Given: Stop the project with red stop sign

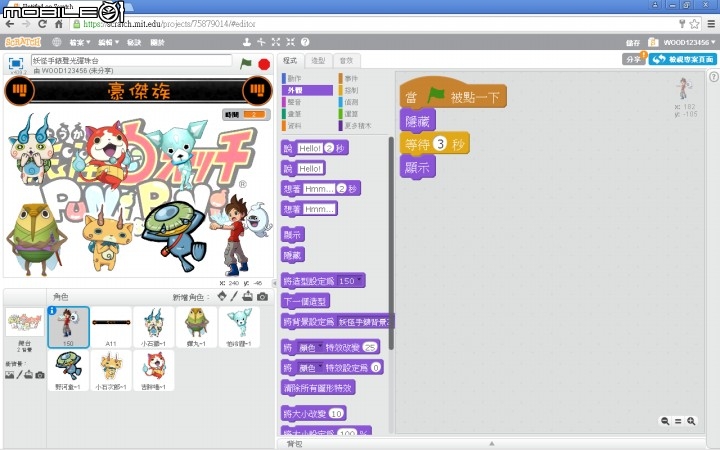Looking at the screenshot, I should [x=264, y=64].
